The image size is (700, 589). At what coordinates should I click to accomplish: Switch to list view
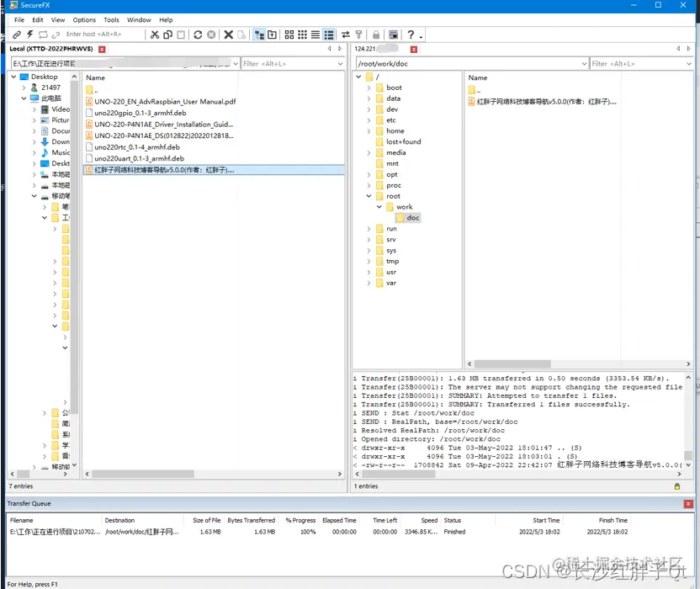(x=316, y=34)
